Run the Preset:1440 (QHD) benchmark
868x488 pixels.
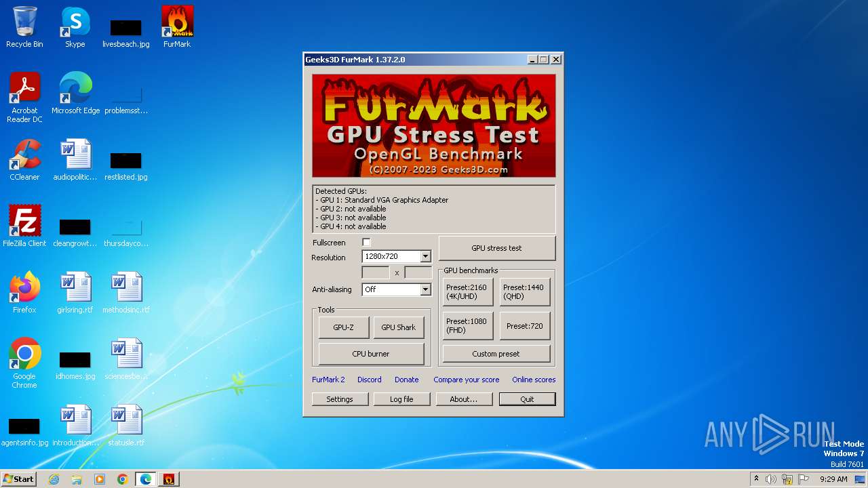[525, 291]
